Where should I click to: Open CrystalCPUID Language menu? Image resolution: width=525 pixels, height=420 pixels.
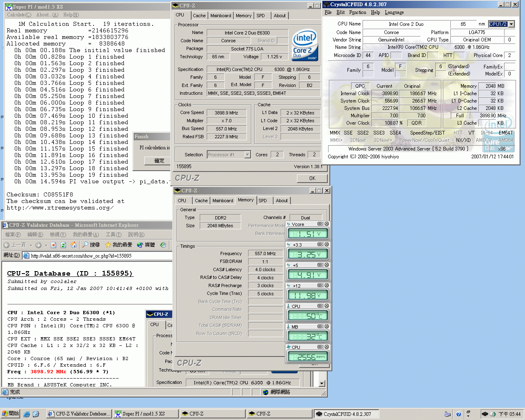(394, 12)
